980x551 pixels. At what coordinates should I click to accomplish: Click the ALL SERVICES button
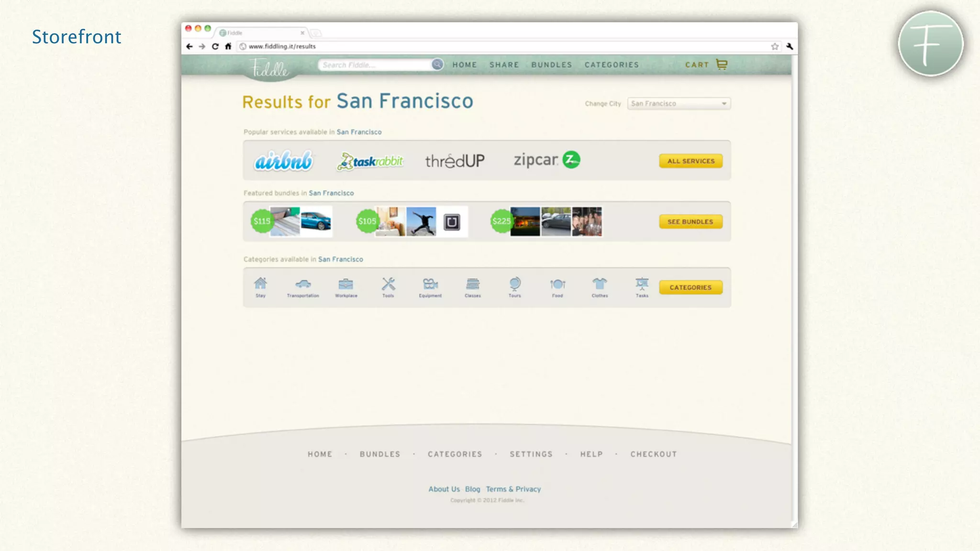pyautogui.click(x=690, y=161)
